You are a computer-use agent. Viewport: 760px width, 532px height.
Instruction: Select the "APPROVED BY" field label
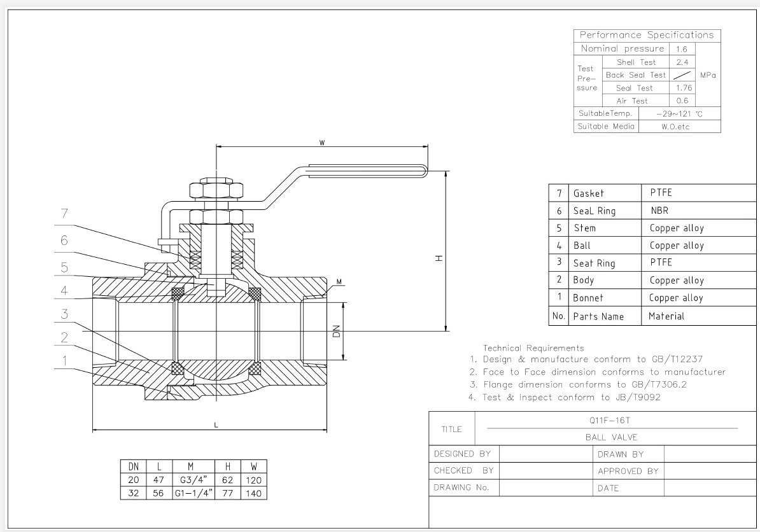628,471
